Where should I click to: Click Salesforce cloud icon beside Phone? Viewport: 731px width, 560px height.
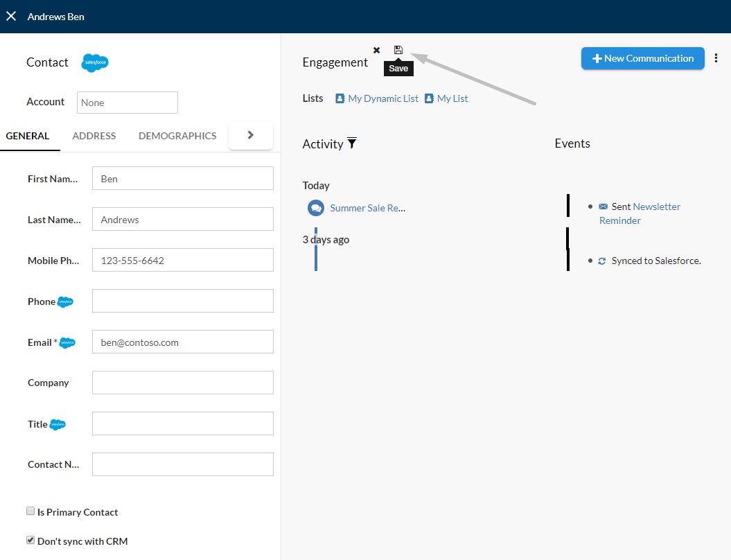pyautogui.click(x=65, y=302)
